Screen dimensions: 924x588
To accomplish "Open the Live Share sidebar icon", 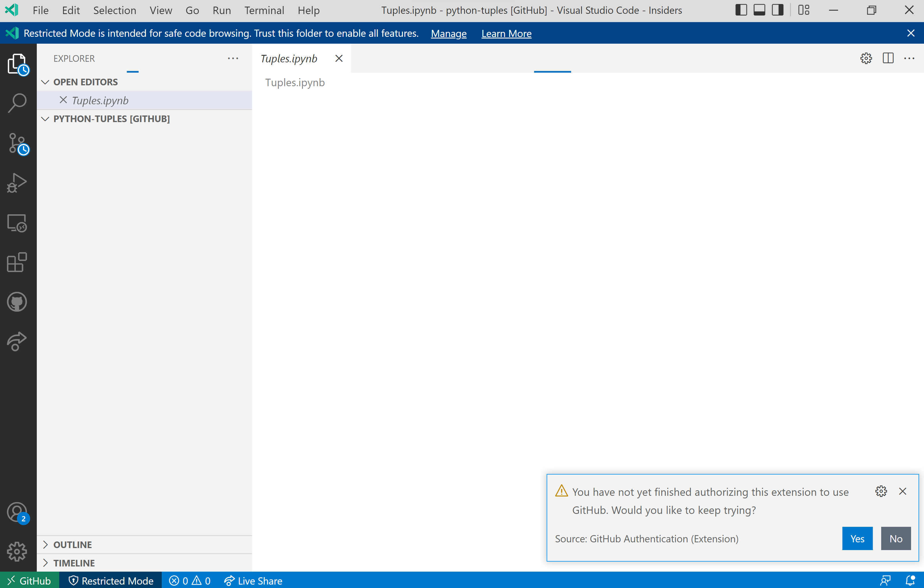I will tap(17, 341).
